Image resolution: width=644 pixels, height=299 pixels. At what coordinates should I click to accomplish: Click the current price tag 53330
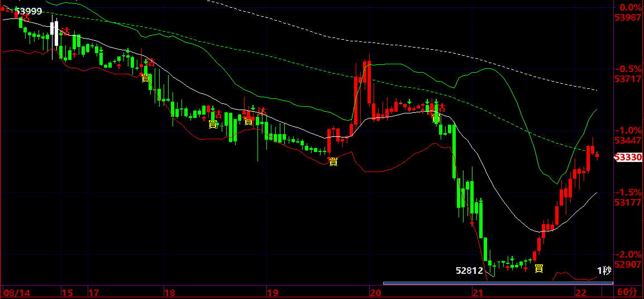(x=628, y=157)
